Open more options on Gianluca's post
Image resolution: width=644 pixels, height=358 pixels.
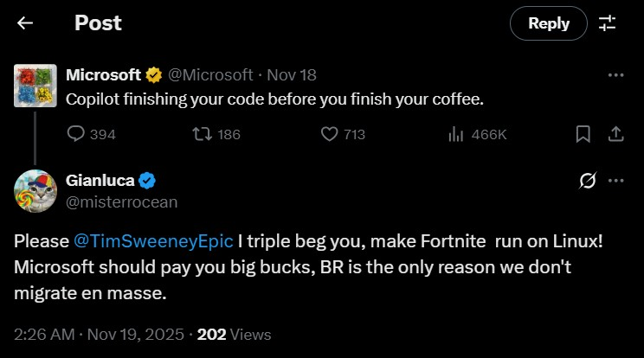point(615,181)
